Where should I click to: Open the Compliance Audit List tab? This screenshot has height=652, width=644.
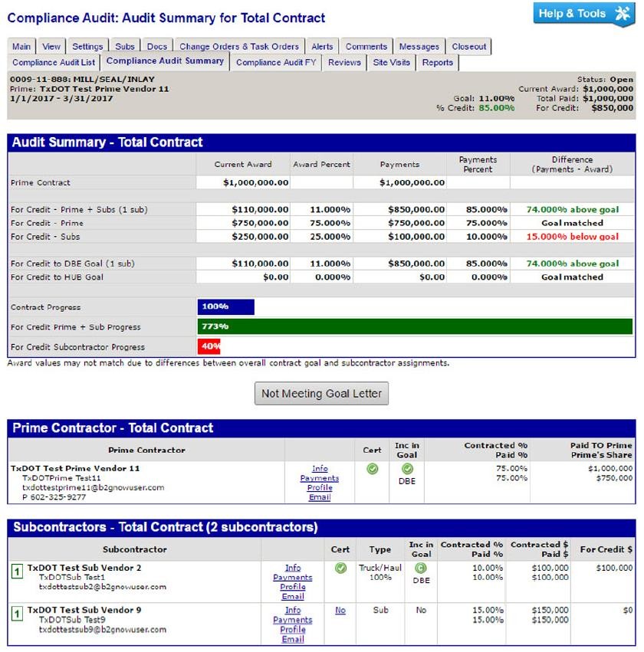point(54,63)
